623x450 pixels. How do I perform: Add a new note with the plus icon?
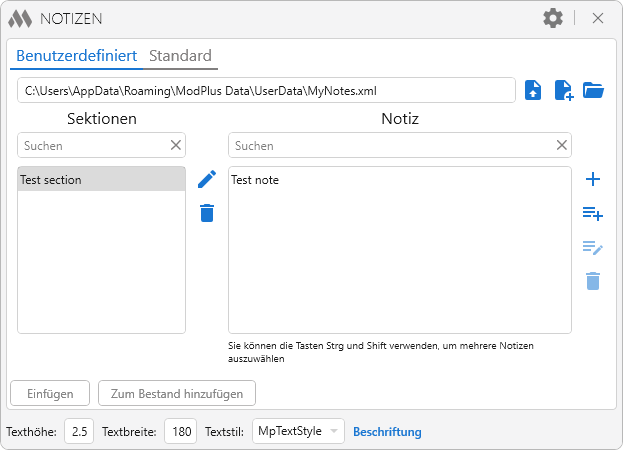(x=593, y=179)
